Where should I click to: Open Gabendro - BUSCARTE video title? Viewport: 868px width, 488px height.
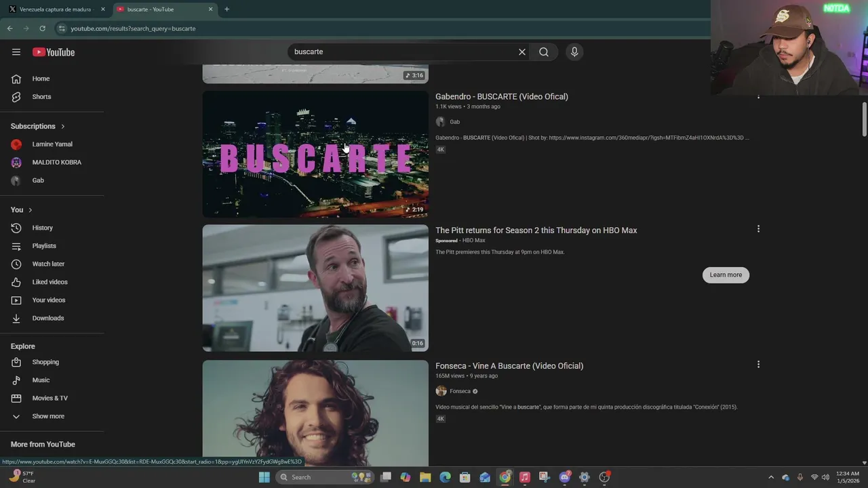pyautogui.click(x=502, y=97)
